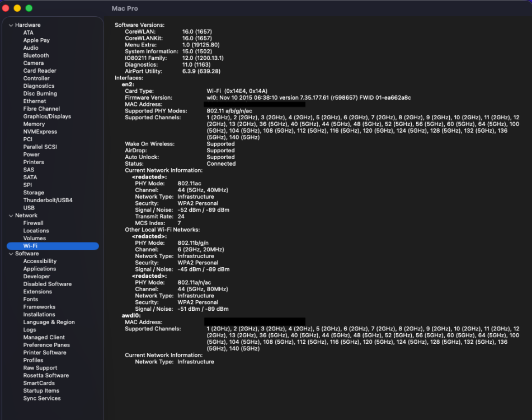This screenshot has height=420, width=532.
Task: Select Disc Burning in the sidebar
Action: [x=40, y=94]
